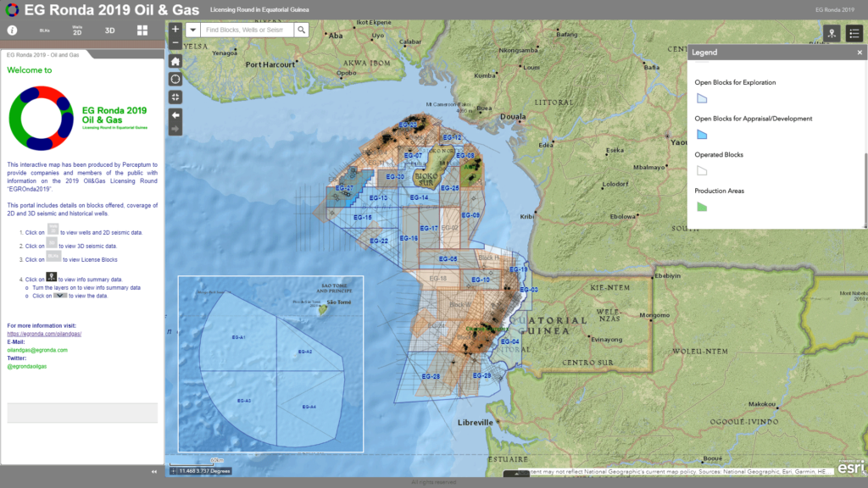Open the Wells 2D seismic panel
The width and height of the screenshot is (868, 488).
(77, 30)
